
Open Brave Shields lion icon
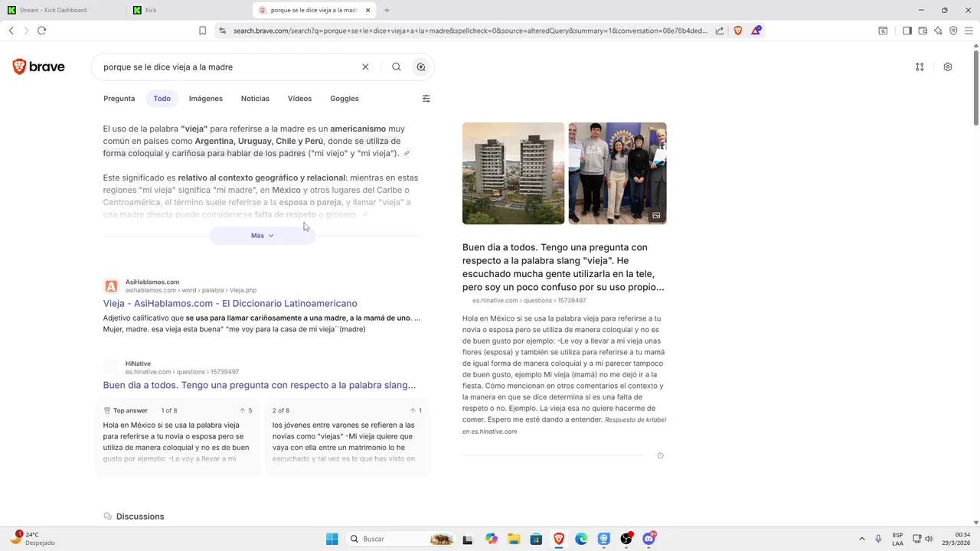(738, 31)
